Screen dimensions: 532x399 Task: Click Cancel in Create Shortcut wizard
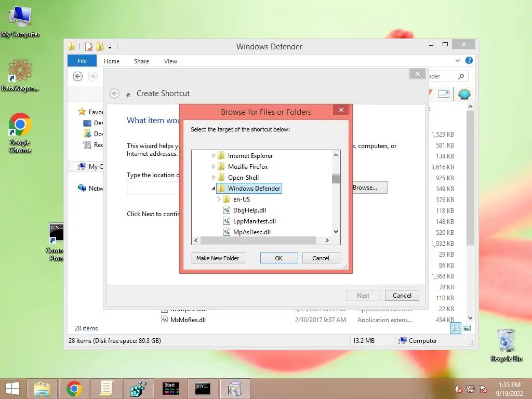[402, 296]
